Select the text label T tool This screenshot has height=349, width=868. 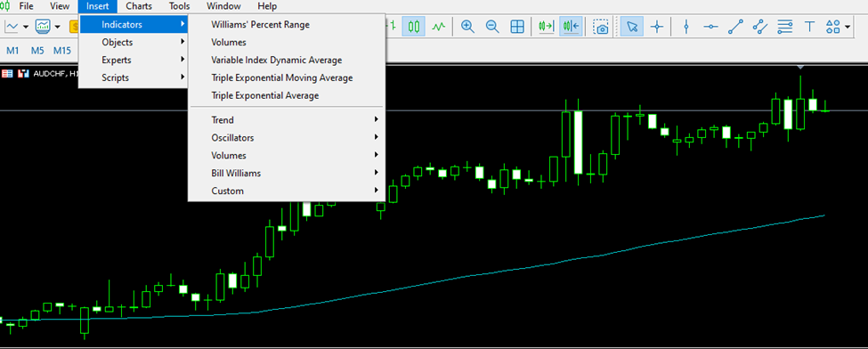point(809,26)
